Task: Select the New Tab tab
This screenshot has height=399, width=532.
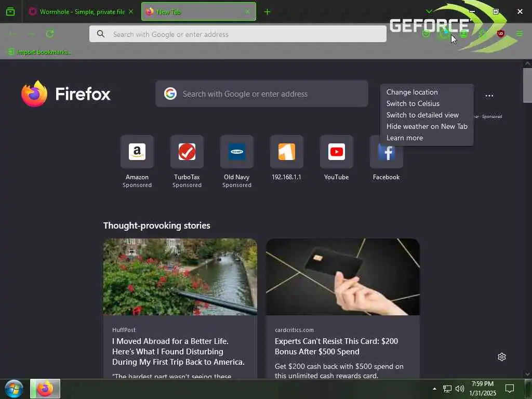Action: (198, 11)
